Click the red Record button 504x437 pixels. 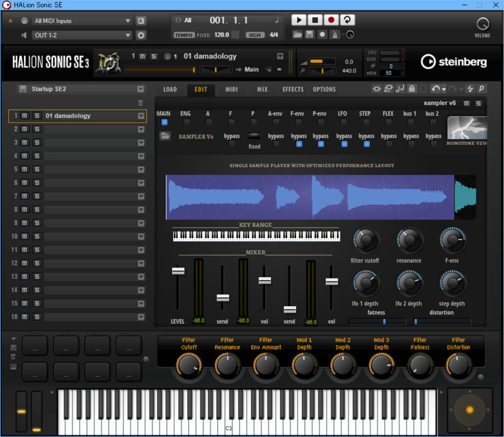(x=331, y=20)
